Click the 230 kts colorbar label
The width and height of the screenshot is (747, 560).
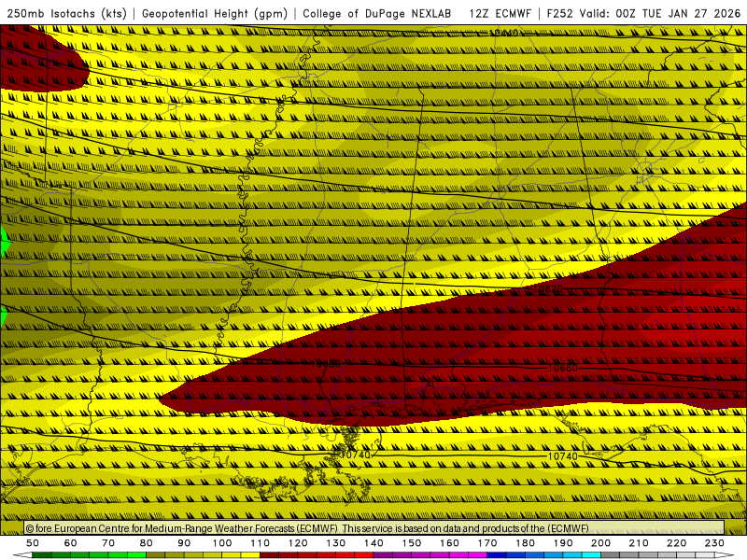pos(714,543)
